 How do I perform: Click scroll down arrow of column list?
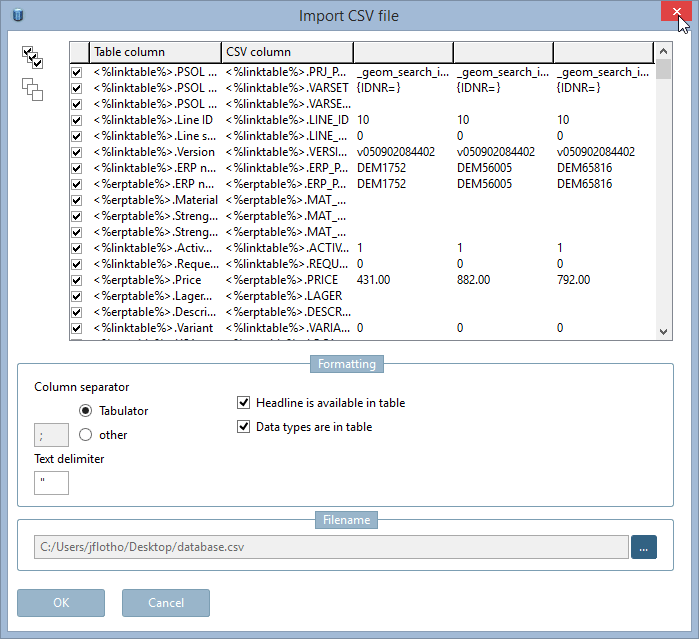[x=663, y=331]
